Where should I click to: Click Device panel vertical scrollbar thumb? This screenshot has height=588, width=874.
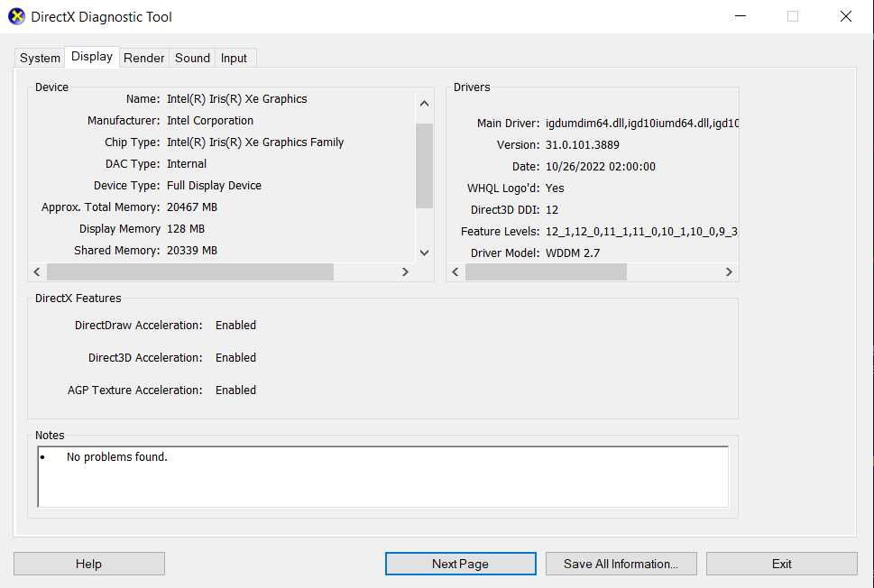[x=424, y=166]
